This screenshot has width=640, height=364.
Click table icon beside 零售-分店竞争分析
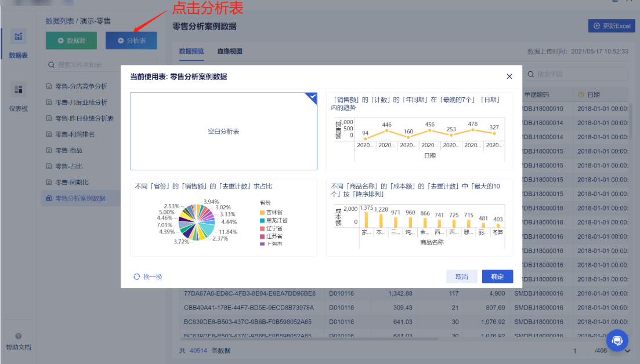click(49, 86)
